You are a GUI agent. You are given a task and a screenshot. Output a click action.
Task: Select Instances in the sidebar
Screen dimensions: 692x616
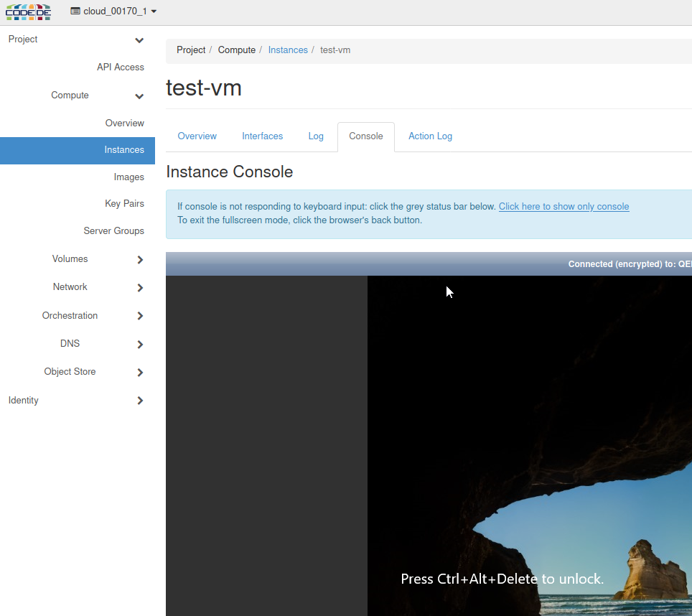click(78, 151)
